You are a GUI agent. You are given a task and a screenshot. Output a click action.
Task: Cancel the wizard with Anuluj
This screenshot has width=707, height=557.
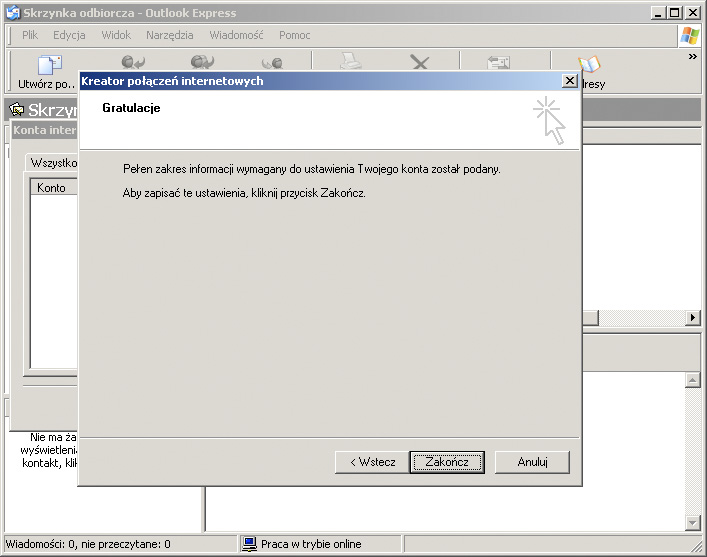click(532, 462)
